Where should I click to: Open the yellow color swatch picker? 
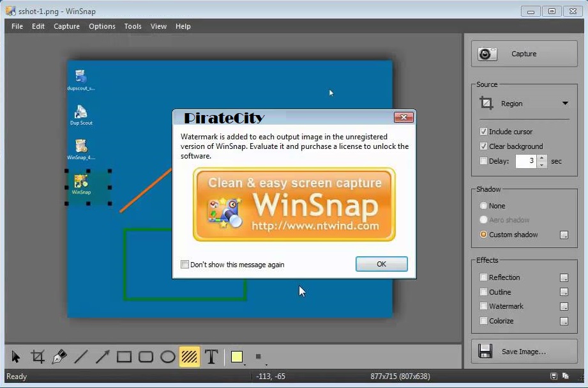(237, 357)
